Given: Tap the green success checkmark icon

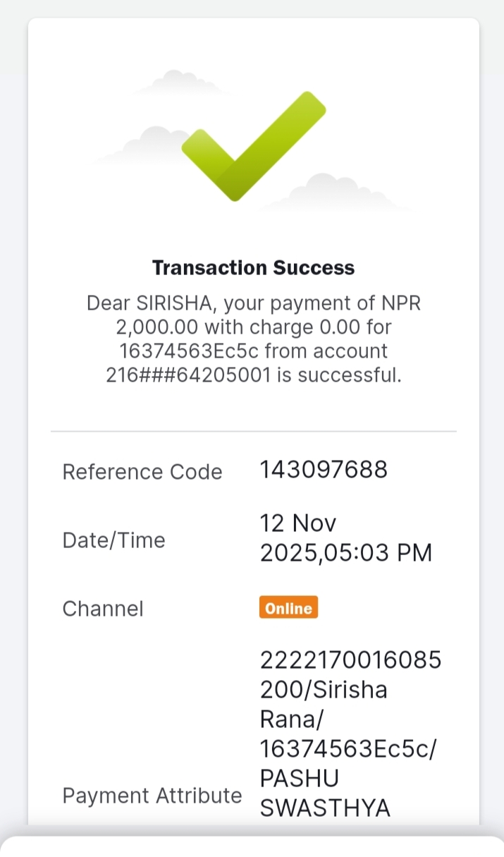Looking at the screenshot, I should click(x=254, y=146).
